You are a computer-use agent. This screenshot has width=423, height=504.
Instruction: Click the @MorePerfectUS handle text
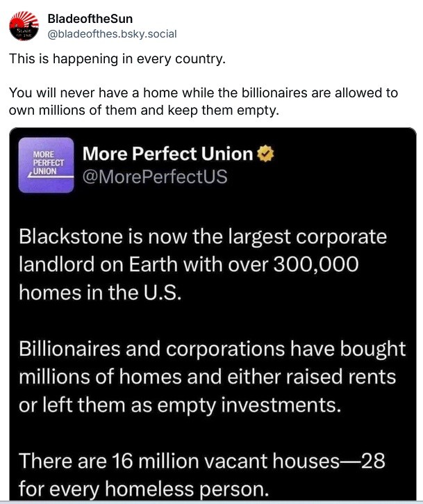pyautogui.click(x=154, y=177)
